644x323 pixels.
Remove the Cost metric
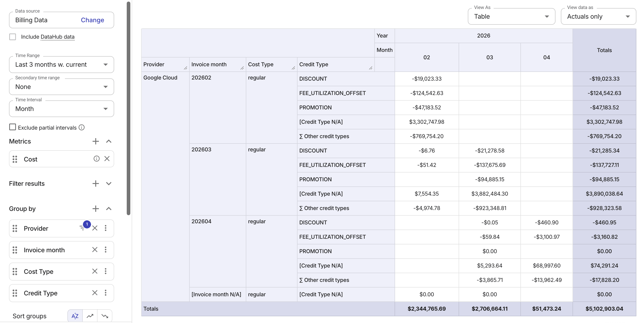[x=107, y=159]
